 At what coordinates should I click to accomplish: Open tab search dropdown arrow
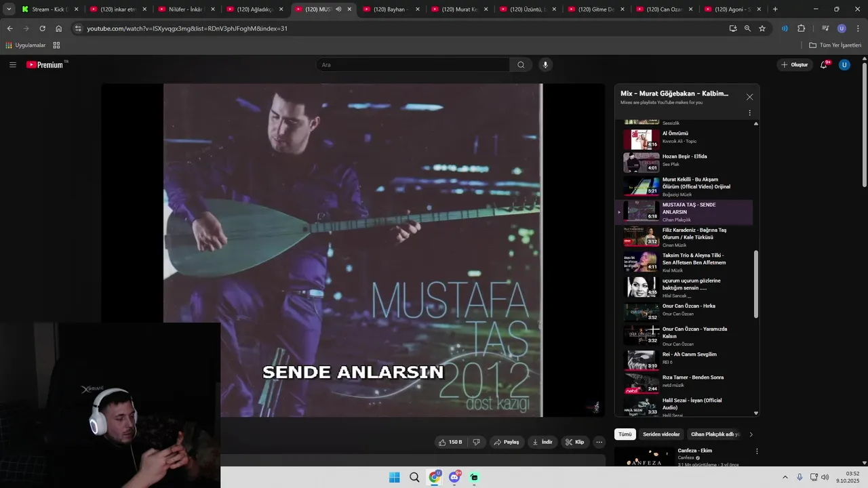[9, 9]
